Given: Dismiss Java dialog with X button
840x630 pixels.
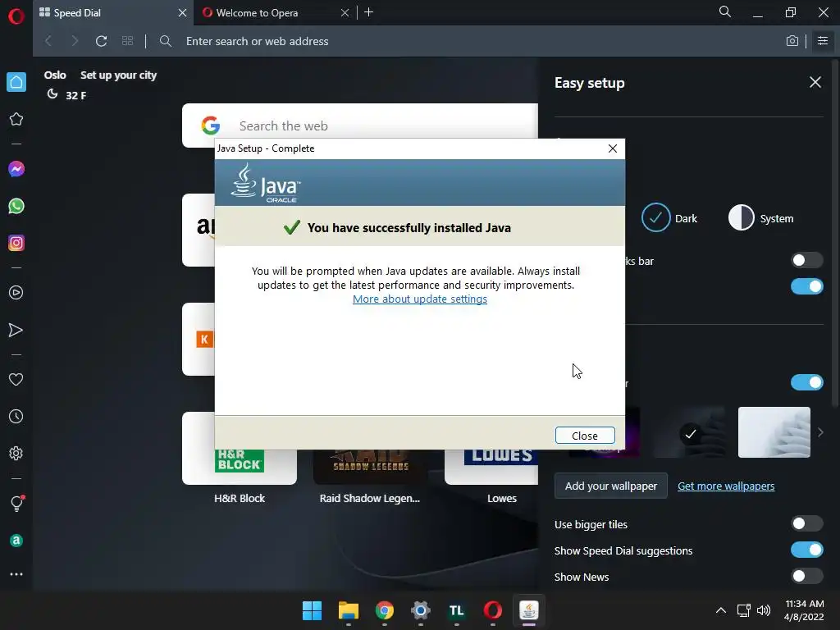Looking at the screenshot, I should coord(612,148).
